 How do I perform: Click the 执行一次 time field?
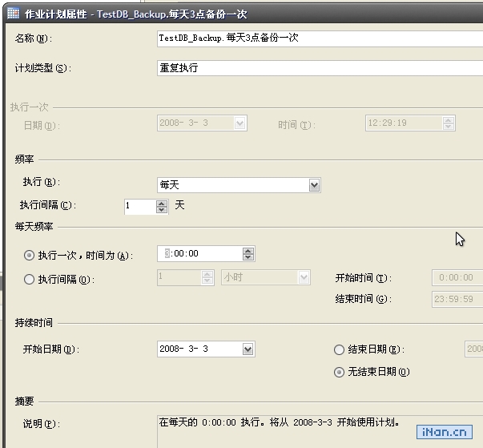pyautogui.click(x=200, y=253)
